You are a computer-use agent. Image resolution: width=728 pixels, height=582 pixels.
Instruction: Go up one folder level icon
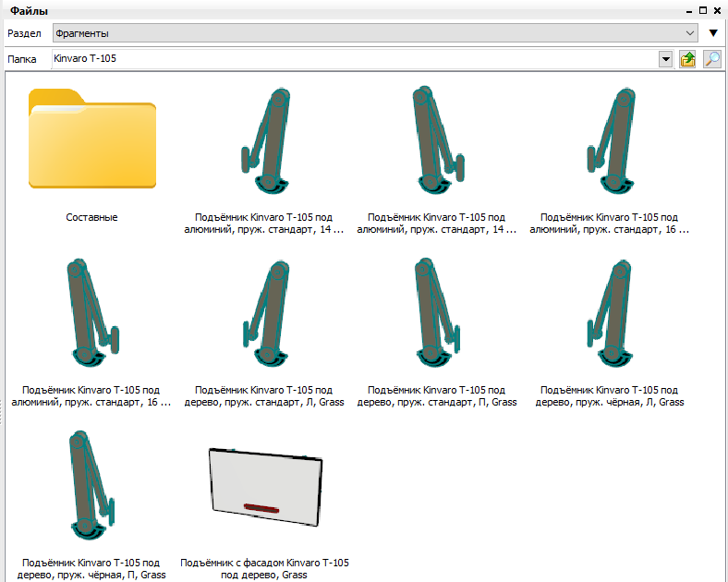click(x=687, y=59)
